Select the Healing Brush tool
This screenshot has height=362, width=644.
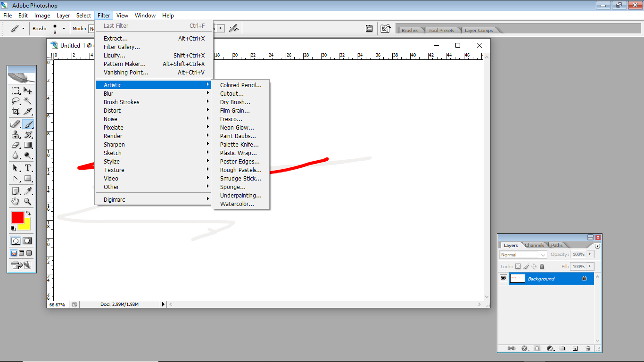pyautogui.click(x=16, y=124)
